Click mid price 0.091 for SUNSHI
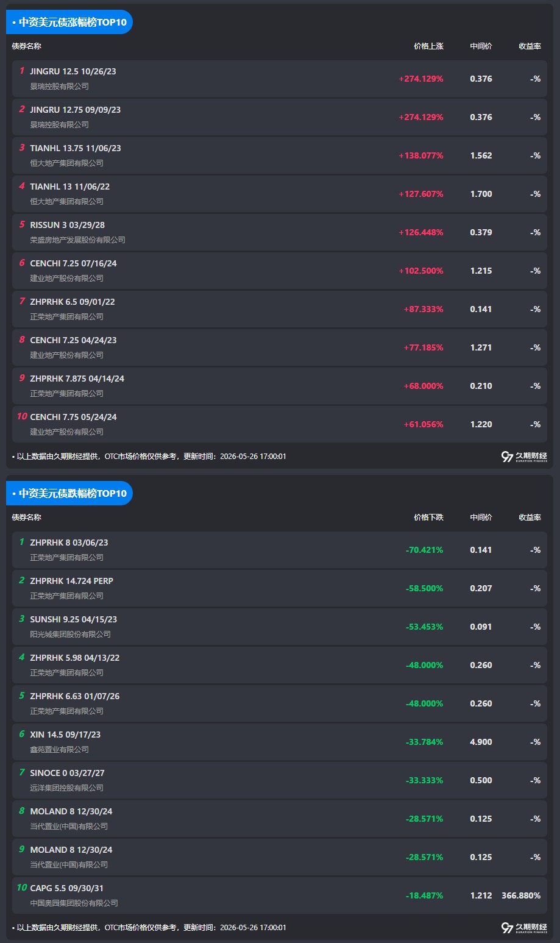 [481, 627]
